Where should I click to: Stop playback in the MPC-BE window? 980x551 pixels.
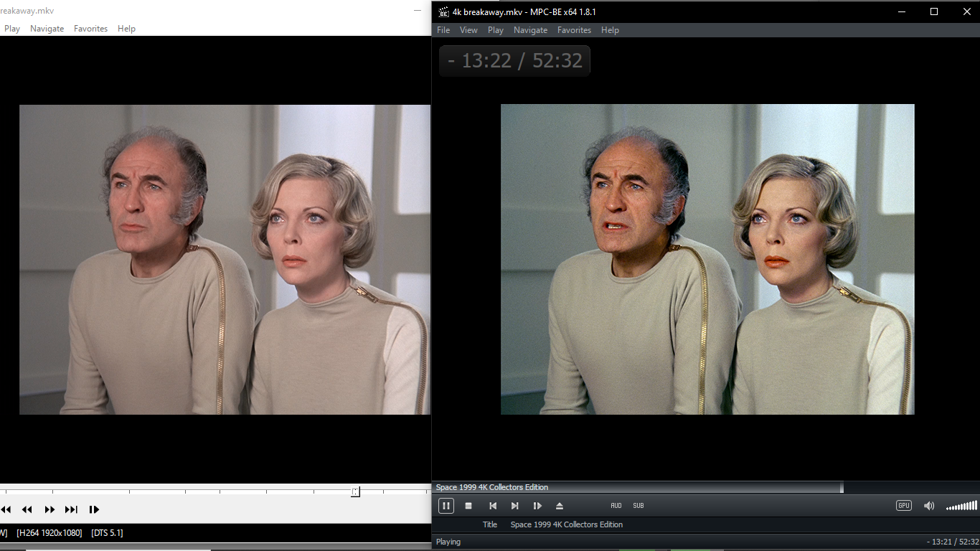[468, 506]
